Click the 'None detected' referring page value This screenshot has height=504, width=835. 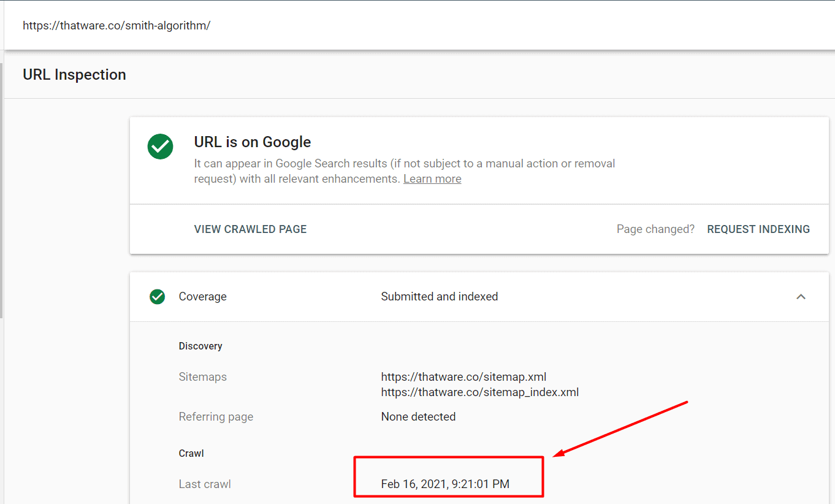(418, 417)
